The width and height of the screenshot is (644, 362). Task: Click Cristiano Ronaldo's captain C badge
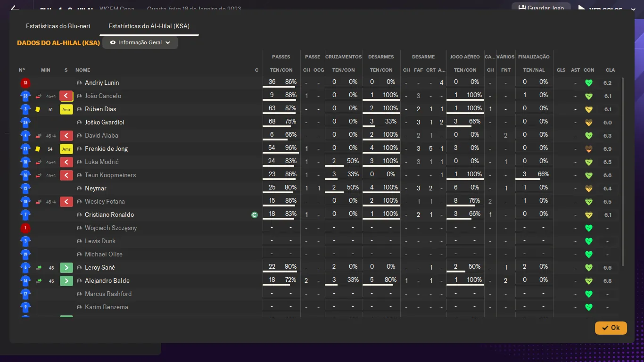255,215
